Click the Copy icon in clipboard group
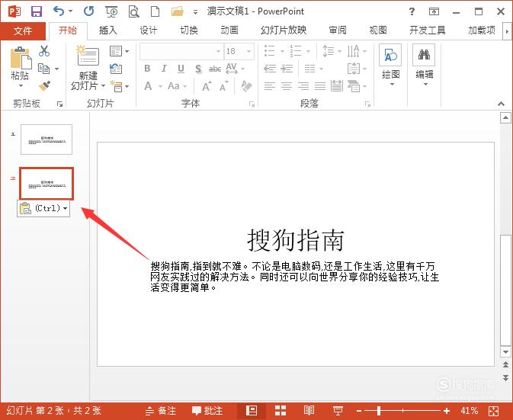 tap(44, 69)
